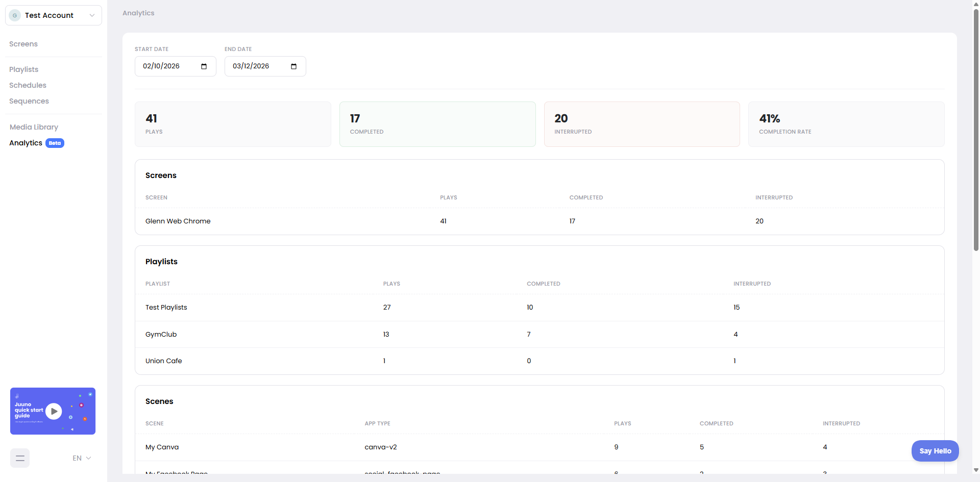Click the scroll down arrow on the scrollbar
The image size is (980, 482).
[976, 470]
